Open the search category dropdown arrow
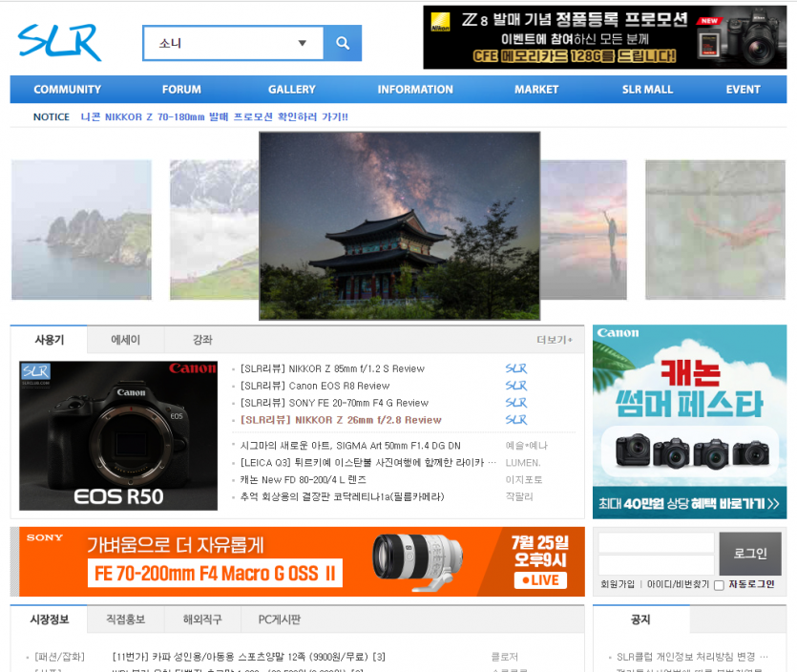The image size is (797, 672). click(302, 43)
